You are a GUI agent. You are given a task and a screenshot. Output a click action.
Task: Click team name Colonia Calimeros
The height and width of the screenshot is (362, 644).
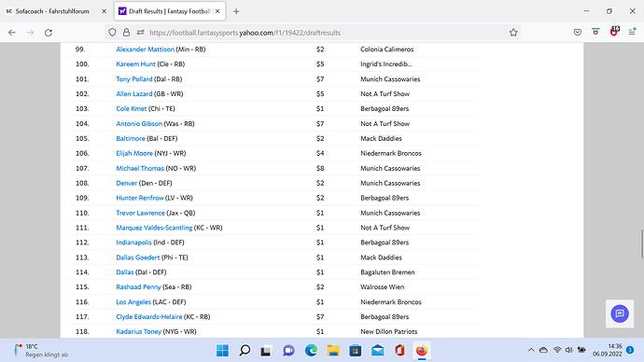[x=387, y=49]
